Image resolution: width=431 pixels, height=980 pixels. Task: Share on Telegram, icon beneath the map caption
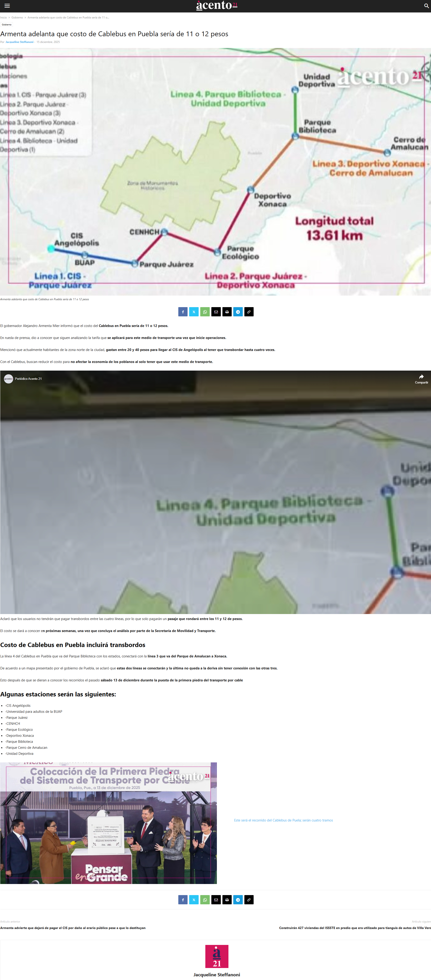click(238, 312)
